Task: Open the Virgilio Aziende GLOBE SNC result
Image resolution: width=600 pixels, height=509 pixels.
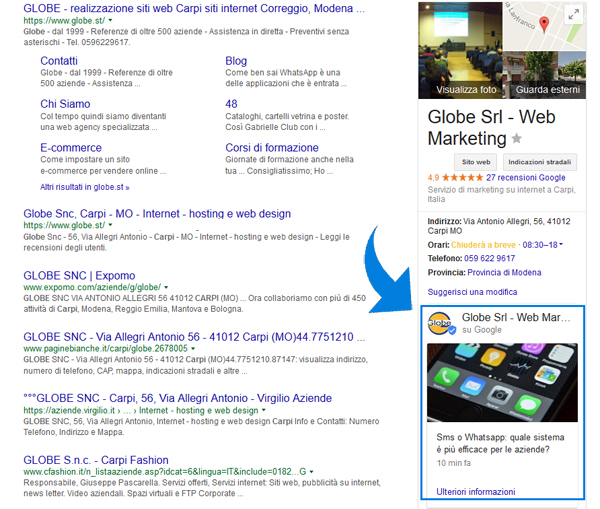Action: click(178, 398)
